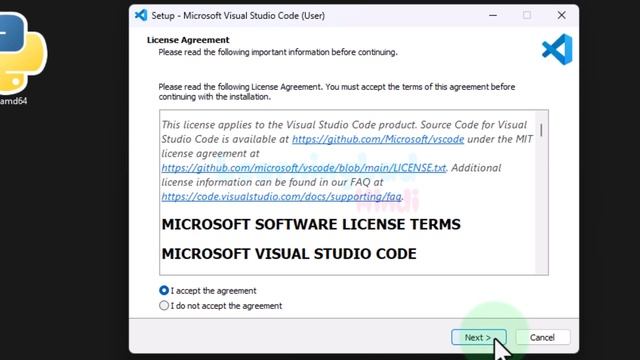
Task: Click the Next button to continue
Action: (479, 337)
